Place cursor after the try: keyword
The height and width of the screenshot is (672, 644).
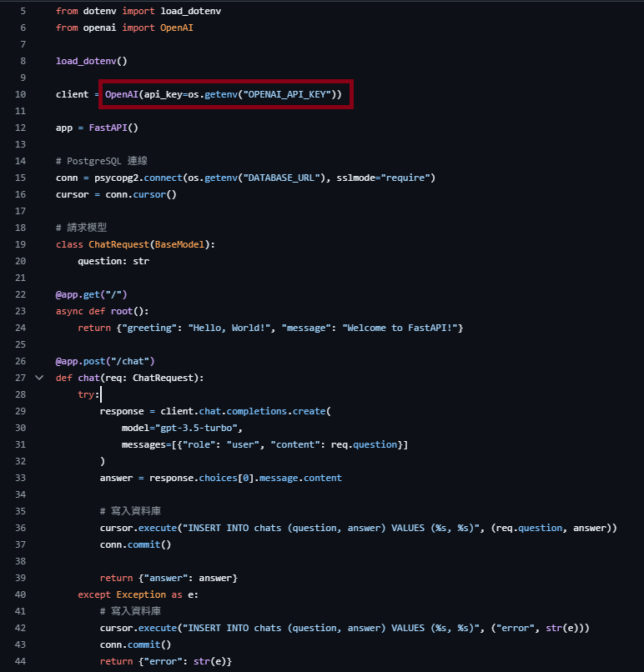point(100,394)
